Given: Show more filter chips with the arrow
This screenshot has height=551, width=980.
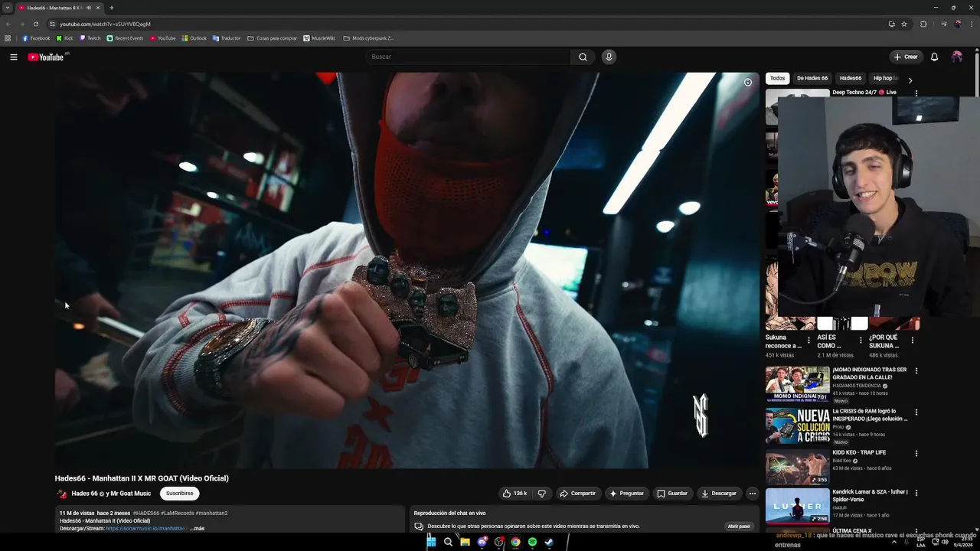Looking at the screenshot, I should pos(910,80).
